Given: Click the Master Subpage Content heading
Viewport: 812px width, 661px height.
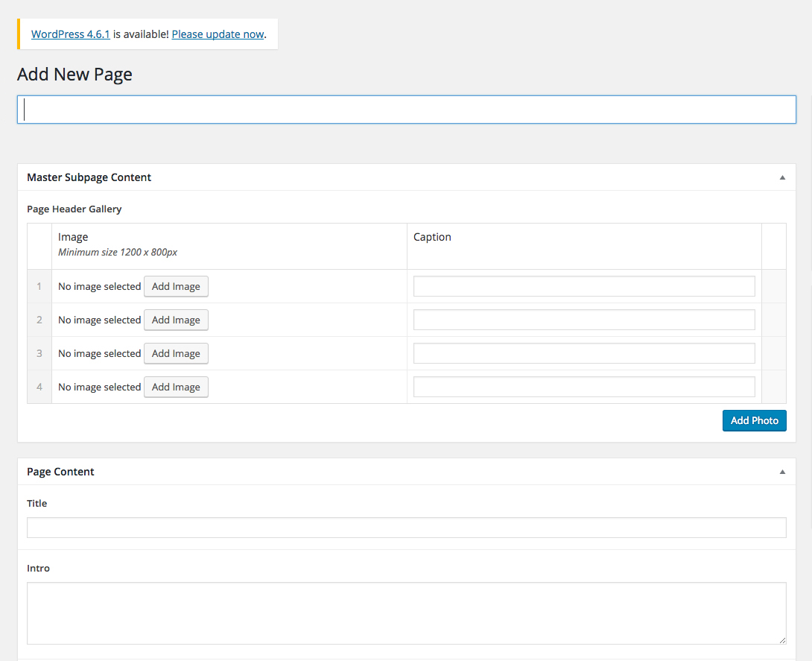Looking at the screenshot, I should pyautogui.click(x=89, y=177).
